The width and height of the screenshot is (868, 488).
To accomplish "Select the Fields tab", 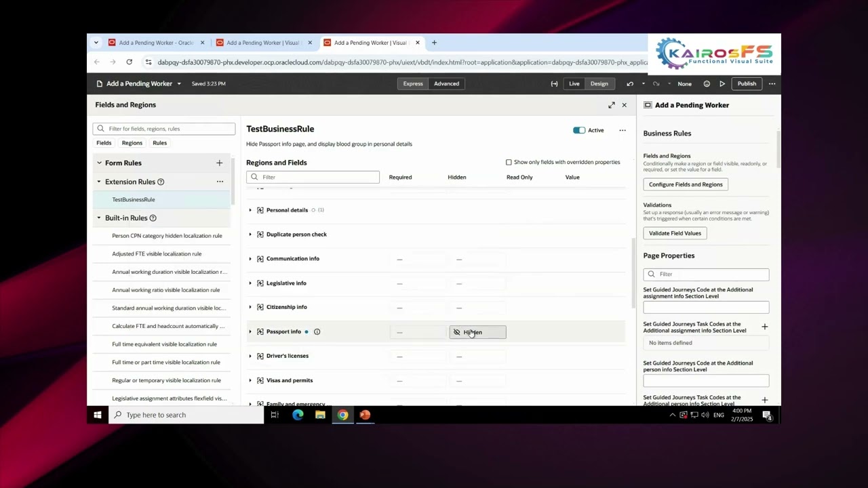I will [104, 143].
